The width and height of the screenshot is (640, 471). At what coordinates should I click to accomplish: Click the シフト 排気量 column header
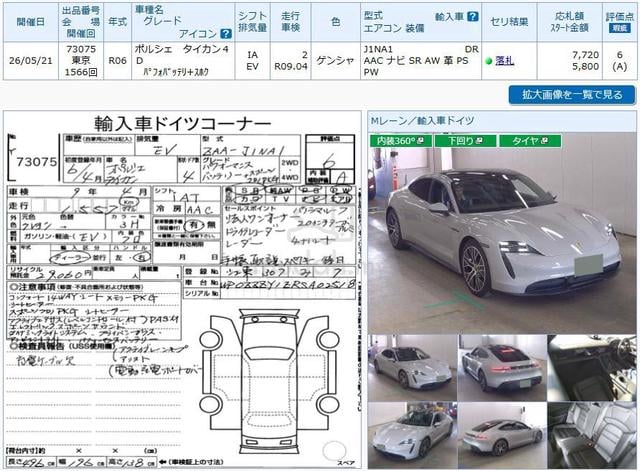coord(252,22)
